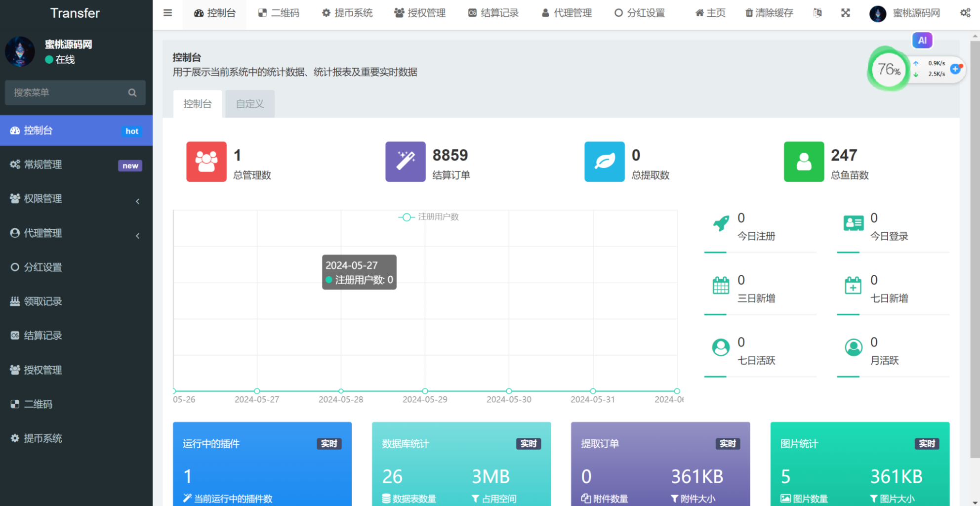Click the AI assistant badge
This screenshot has width=980, height=506.
point(922,41)
